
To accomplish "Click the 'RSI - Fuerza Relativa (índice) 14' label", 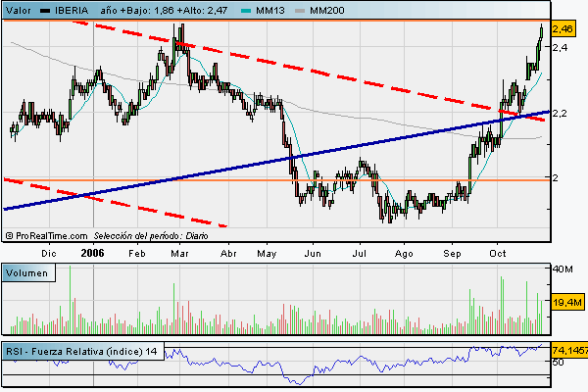I will point(81,352).
